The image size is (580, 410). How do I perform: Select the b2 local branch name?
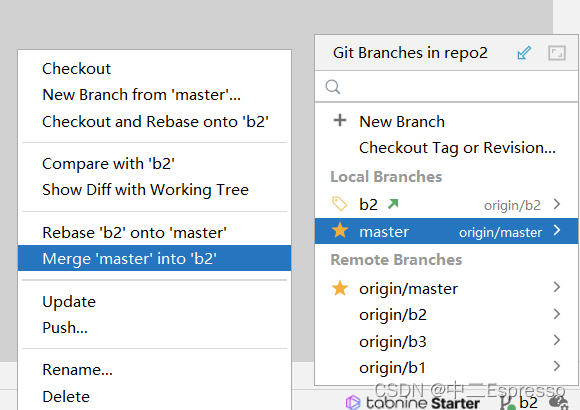point(368,205)
